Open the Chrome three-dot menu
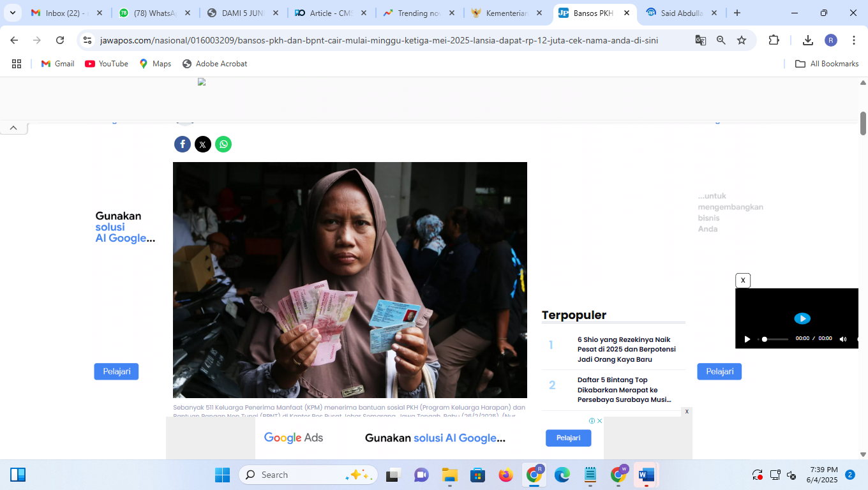 (x=853, y=40)
